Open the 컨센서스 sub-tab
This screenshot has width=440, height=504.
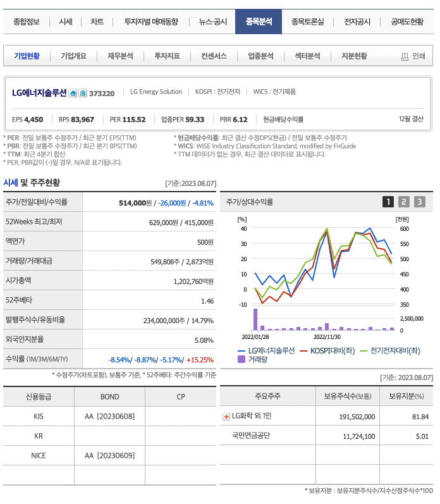[214, 56]
